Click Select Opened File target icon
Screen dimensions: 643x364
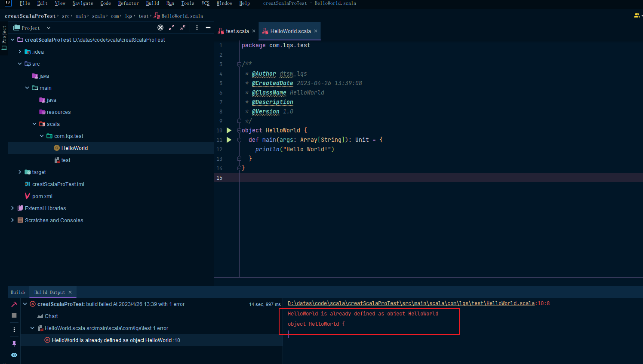click(160, 28)
